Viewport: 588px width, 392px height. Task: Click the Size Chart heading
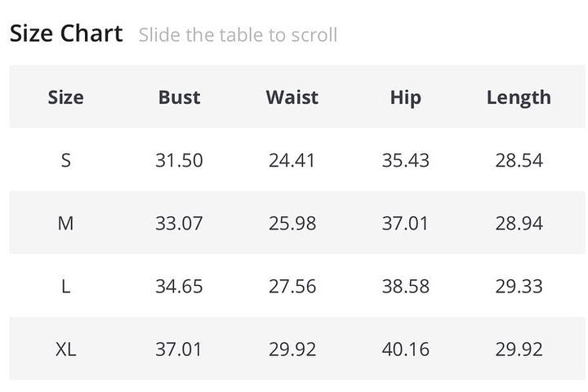click(x=66, y=33)
